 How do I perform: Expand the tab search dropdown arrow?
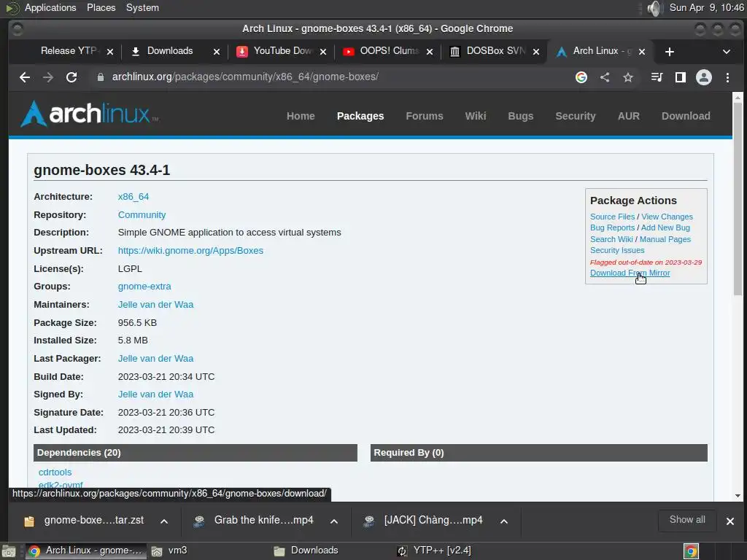pyautogui.click(x=727, y=52)
